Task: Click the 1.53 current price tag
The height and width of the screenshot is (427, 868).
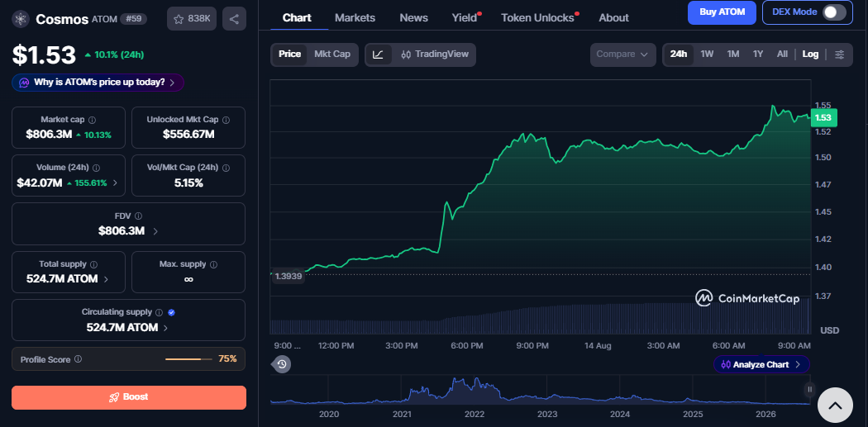Action: pyautogui.click(x=823, y=117)
